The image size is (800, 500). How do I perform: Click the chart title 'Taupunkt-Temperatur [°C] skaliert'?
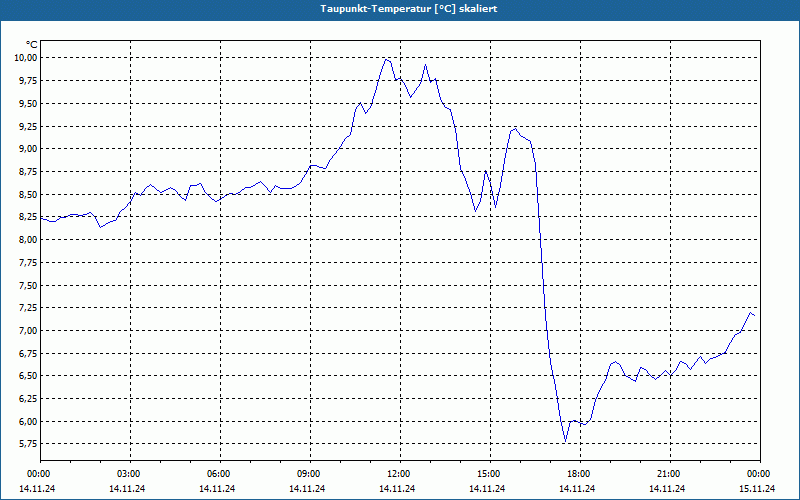click(409, 9)
